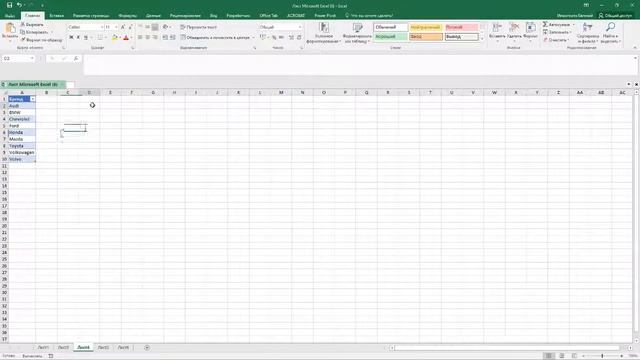Open the Formulas ribbon tab
This screenshot has height=360, width=640.
[x=127, y=16]
